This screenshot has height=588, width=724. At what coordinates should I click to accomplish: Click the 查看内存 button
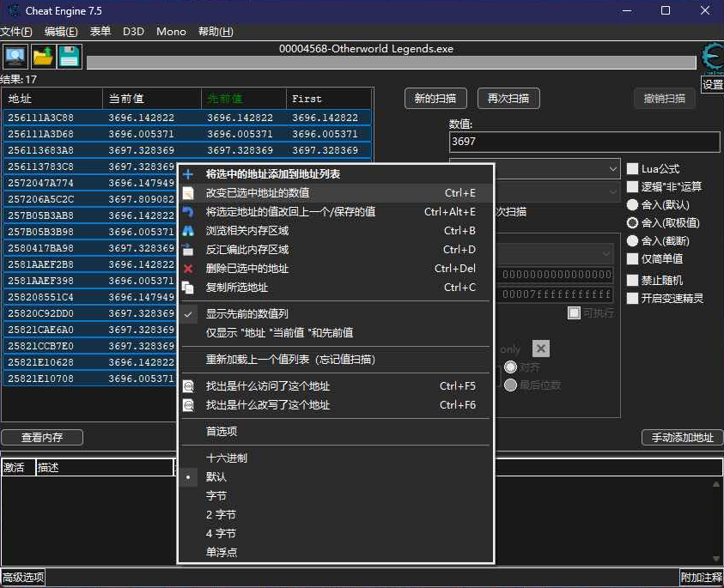[x=42, y=437]
